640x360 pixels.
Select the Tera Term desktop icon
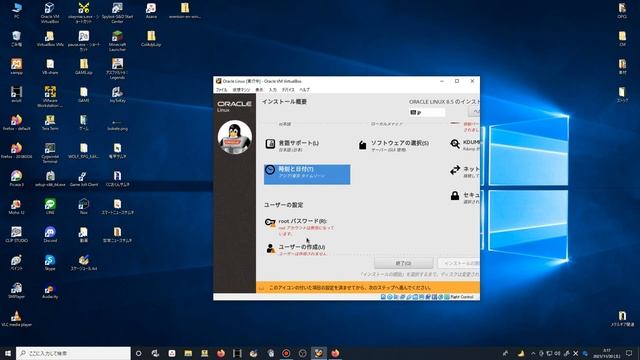[50, 122]
